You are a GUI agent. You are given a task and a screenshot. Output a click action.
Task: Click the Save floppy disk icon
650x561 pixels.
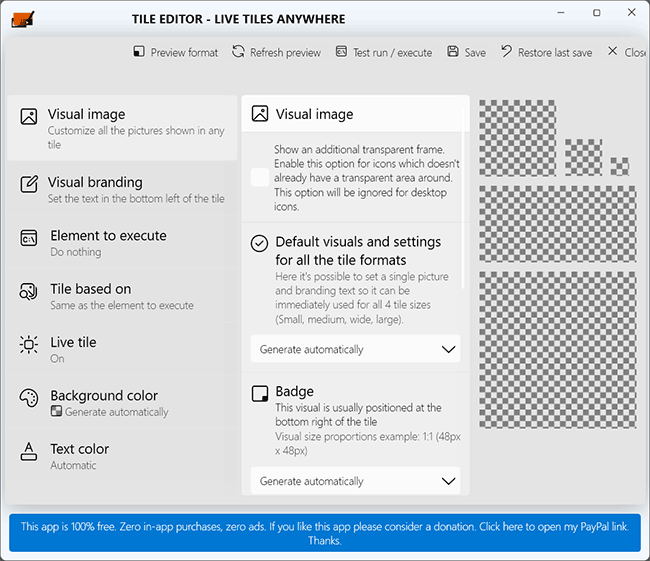pyautogui.click(x=453, y=51)
